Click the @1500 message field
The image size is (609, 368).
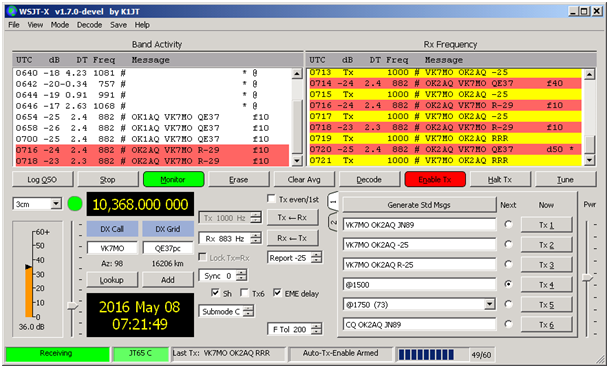419,284
